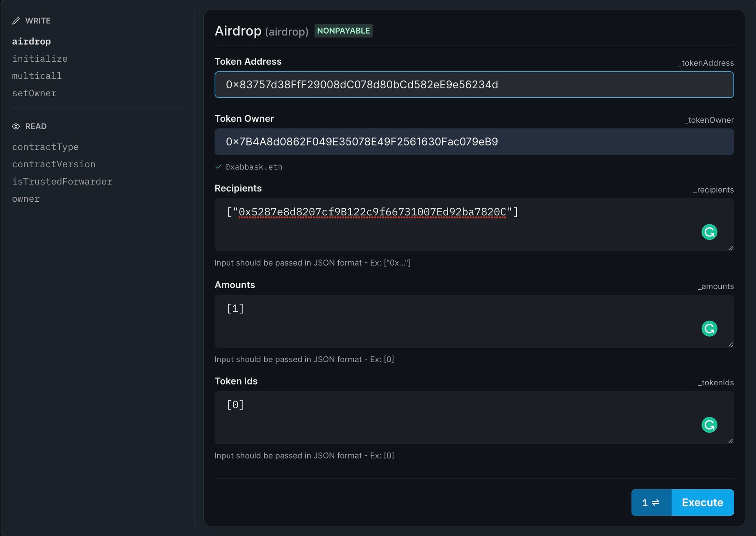Switch to the multicall function
This screenshot has height=536, width=756.
click(x=37, y=76)
